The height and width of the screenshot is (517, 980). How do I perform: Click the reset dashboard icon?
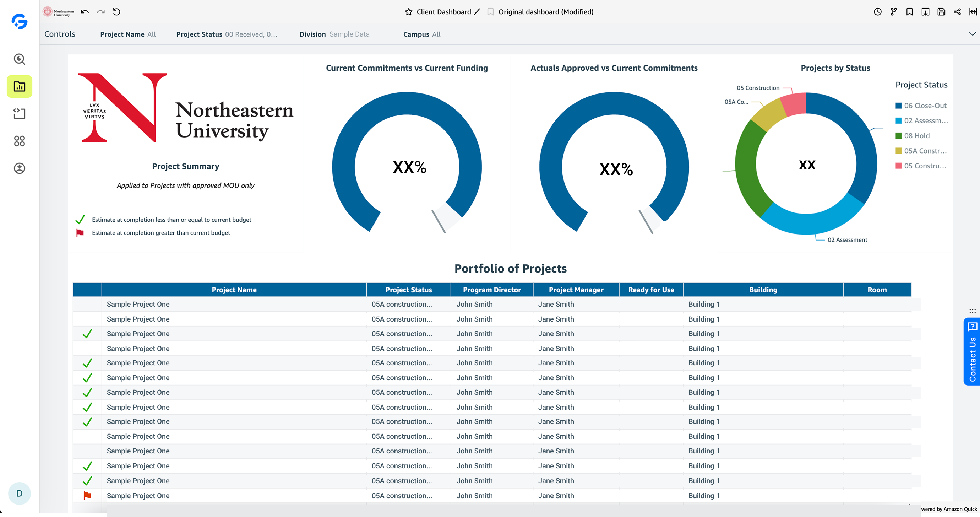coord(117,12)
